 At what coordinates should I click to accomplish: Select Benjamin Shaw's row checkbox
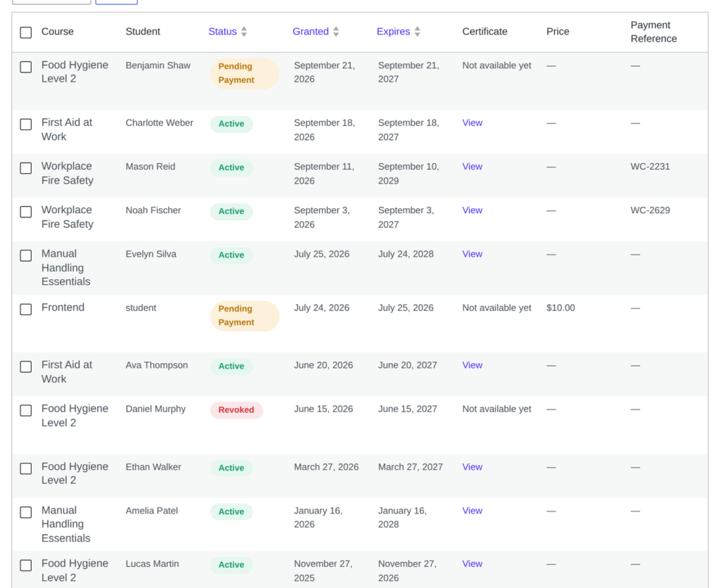click(26, 67)
